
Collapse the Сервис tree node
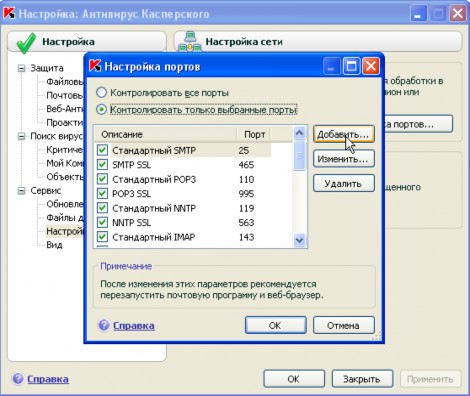(x=21, y=191)
